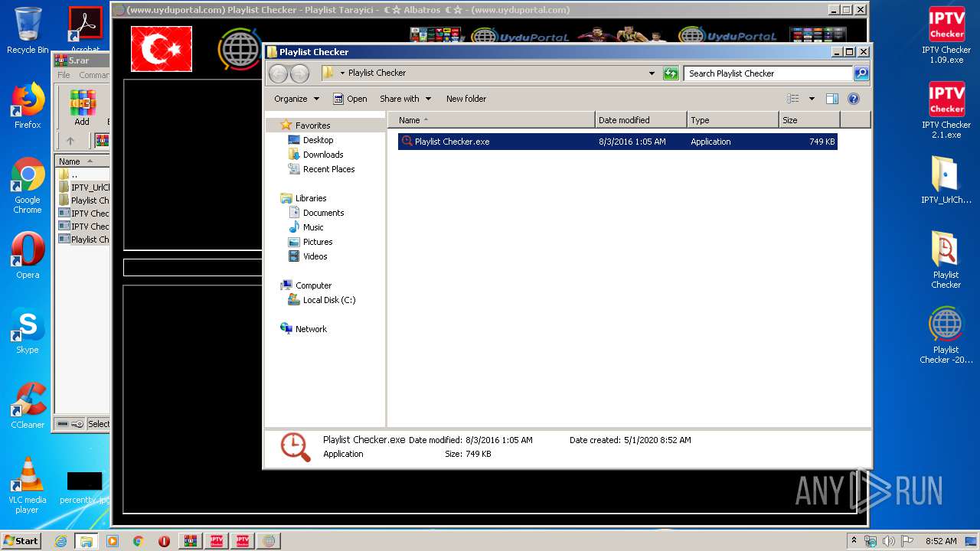Open Opera desktop shortcut

pyautogui.click(x=28, y=256)
